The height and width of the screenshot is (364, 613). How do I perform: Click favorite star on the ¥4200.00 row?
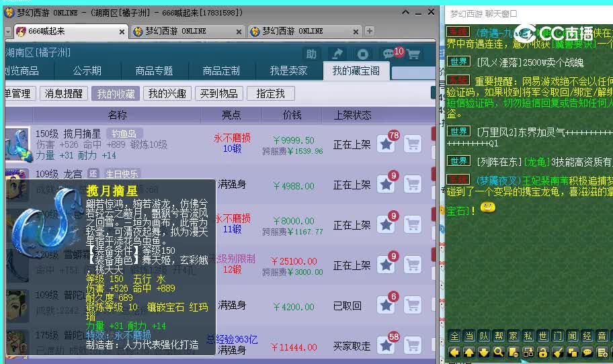click(x=386, y=305)
